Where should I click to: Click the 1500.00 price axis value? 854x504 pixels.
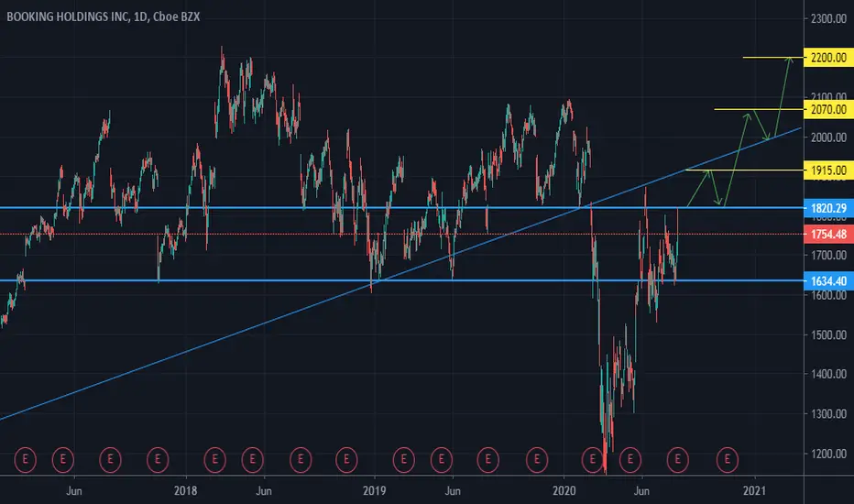(828, 334)
